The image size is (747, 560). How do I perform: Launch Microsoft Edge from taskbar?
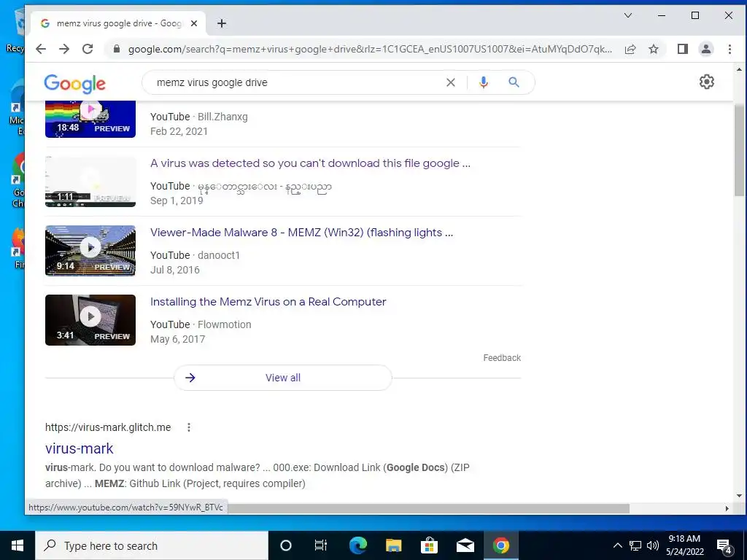[x=357, y=545]
